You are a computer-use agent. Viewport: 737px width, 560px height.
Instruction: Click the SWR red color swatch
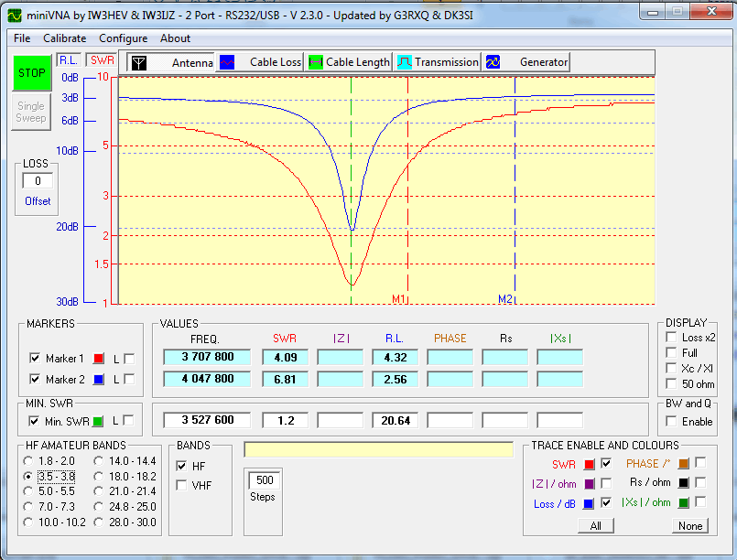pyautogui.click(x=589, y=464)
